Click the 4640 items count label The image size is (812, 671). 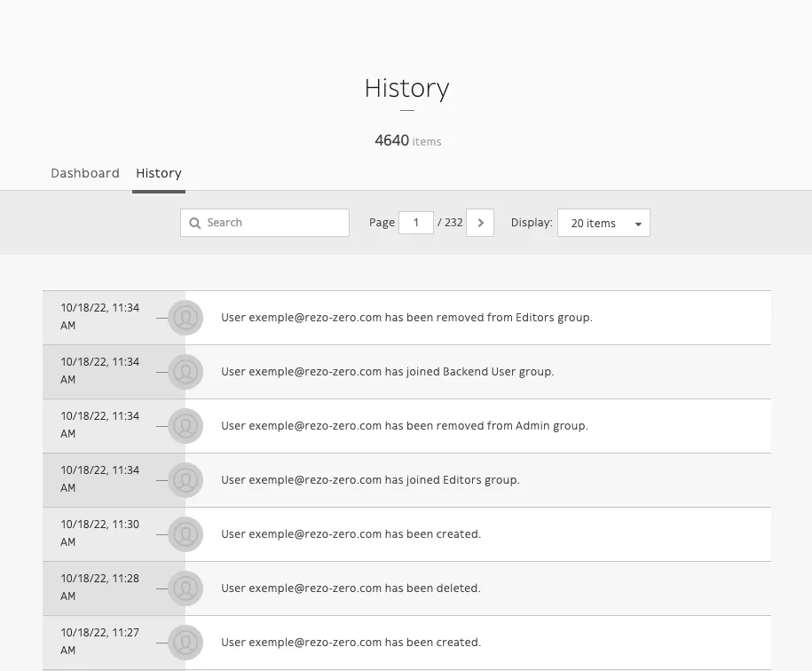pos(407,141)
